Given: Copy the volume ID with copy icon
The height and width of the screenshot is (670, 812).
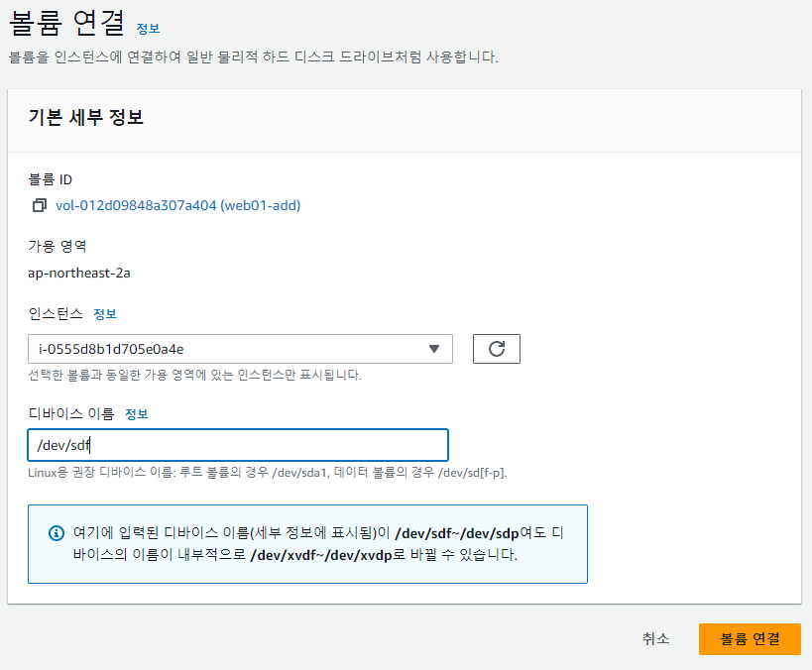Looking at the screenshot, I should click(x=40, y=205).
